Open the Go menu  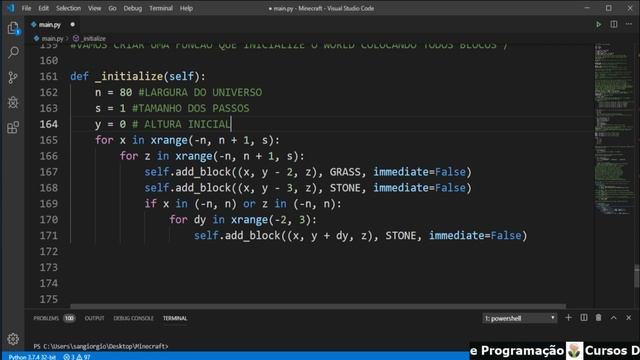(112, 8)
